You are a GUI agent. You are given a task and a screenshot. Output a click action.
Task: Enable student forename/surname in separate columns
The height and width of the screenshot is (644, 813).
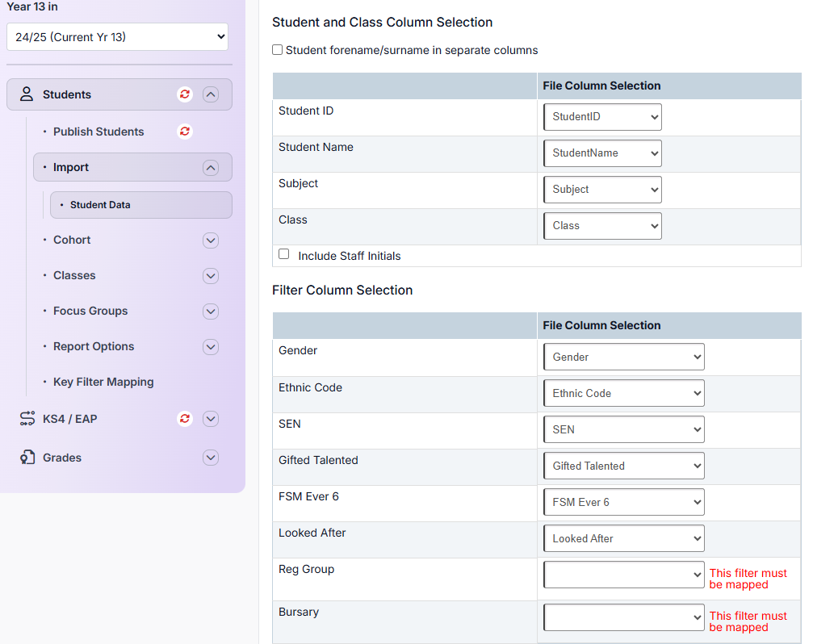[x=278, y=50]
